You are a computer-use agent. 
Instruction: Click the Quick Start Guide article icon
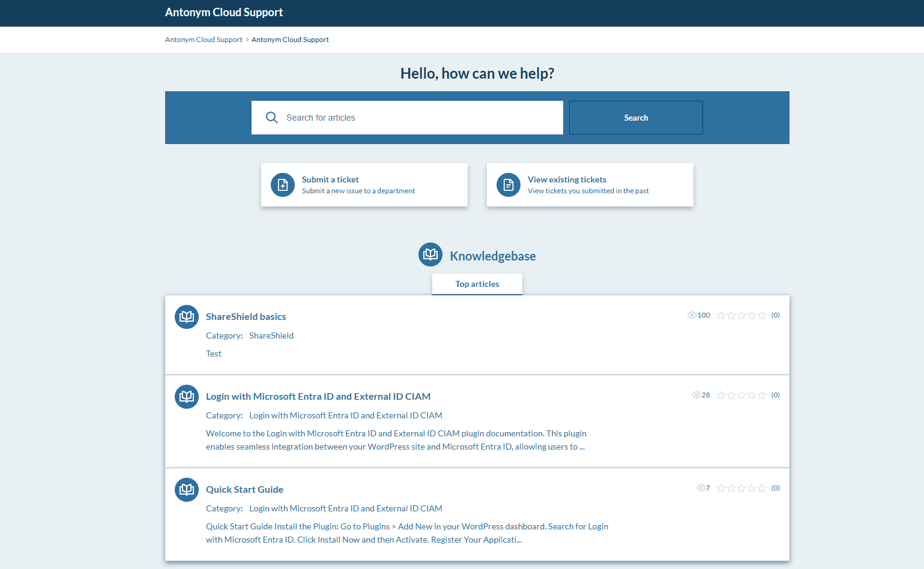[187, 490]
